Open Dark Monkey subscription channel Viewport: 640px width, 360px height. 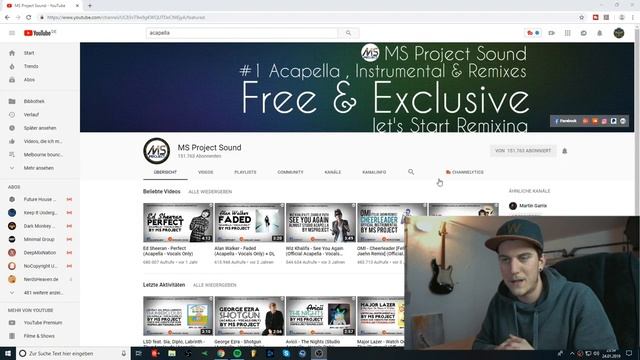pos(40,226)
